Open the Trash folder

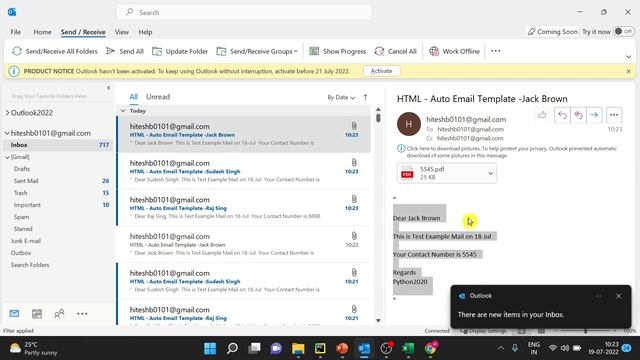(20, 193)
